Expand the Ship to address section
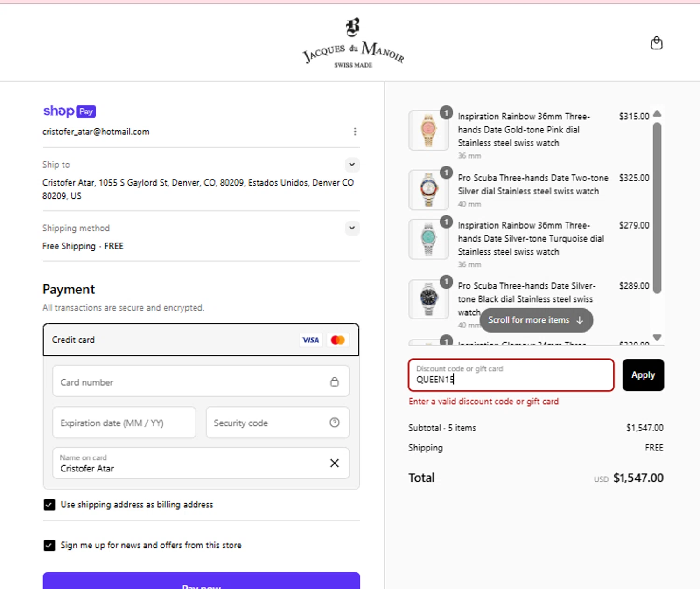 pyautogui.click(x=352, y=164)
